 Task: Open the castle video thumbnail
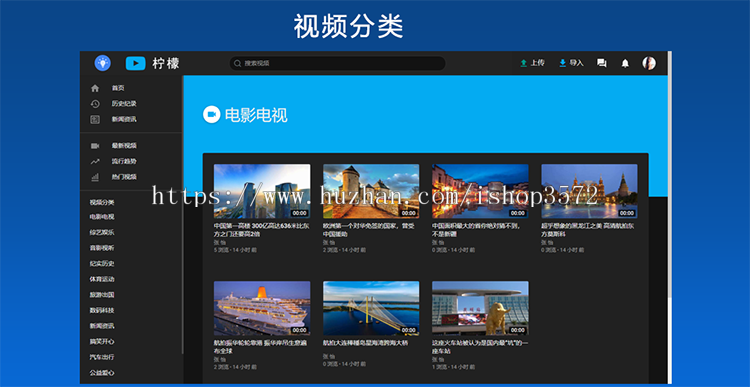point(371,191)
